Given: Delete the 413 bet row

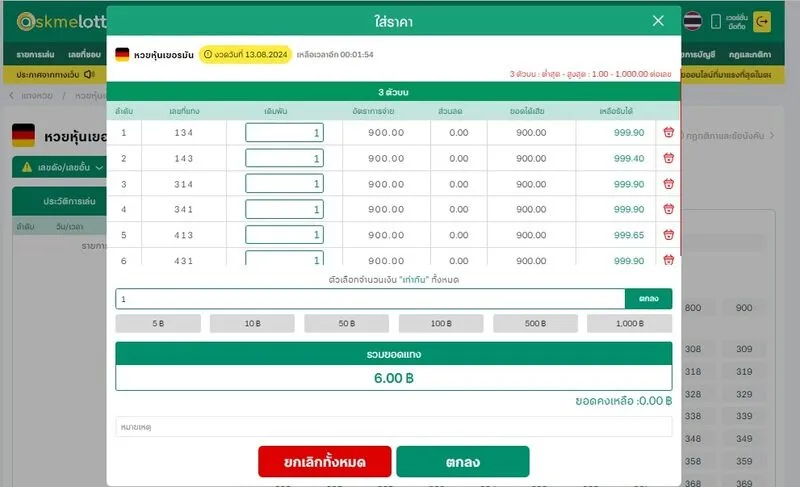Looking at the screenshot, I should click(x=668, y=235).
